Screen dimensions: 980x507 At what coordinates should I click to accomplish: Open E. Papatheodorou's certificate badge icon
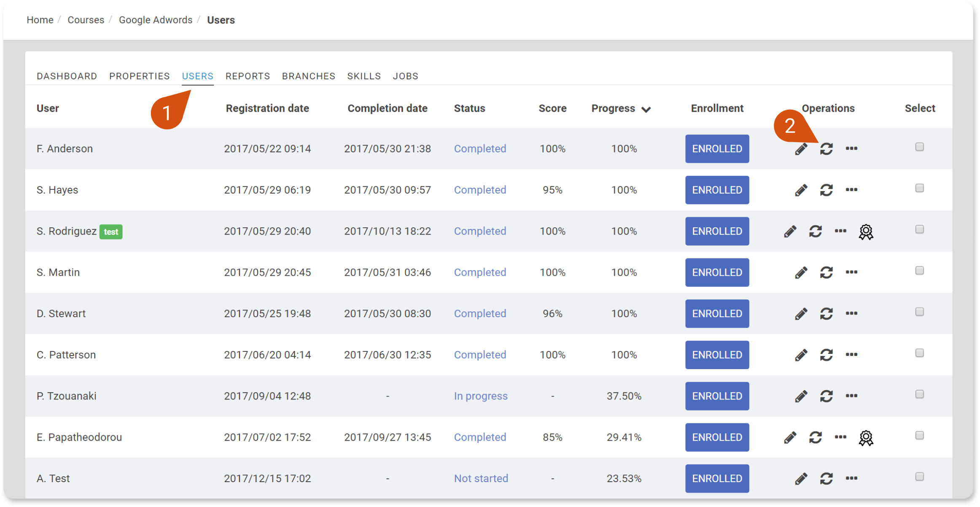coord(866,438)
